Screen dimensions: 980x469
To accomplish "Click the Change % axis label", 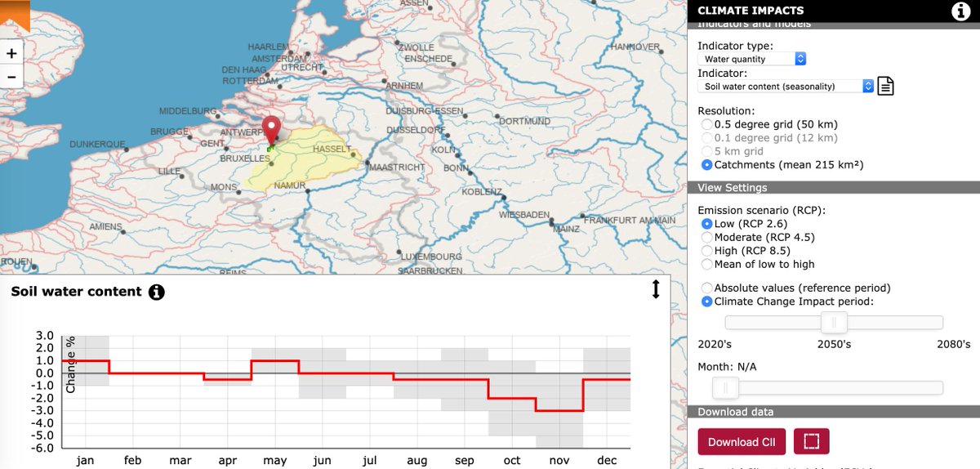I will pyautogui.click(x=71, y=364).
